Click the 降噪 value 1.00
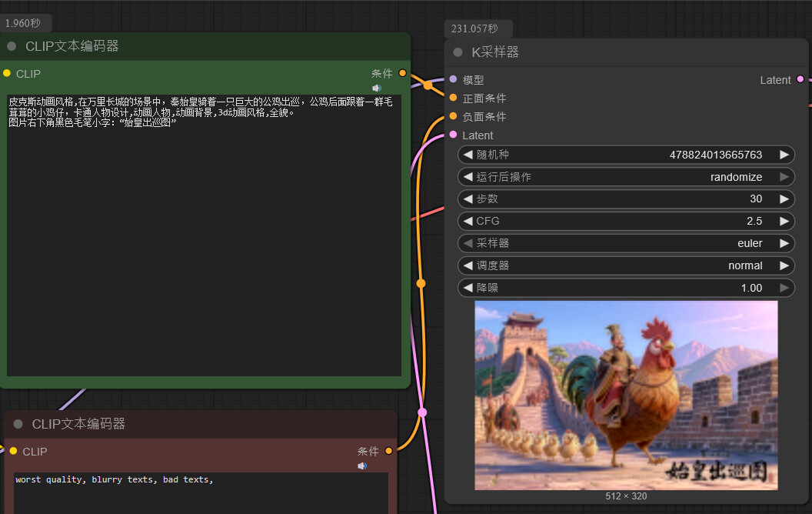The width and height of the screenshot is (812, 514). [751, 288]
